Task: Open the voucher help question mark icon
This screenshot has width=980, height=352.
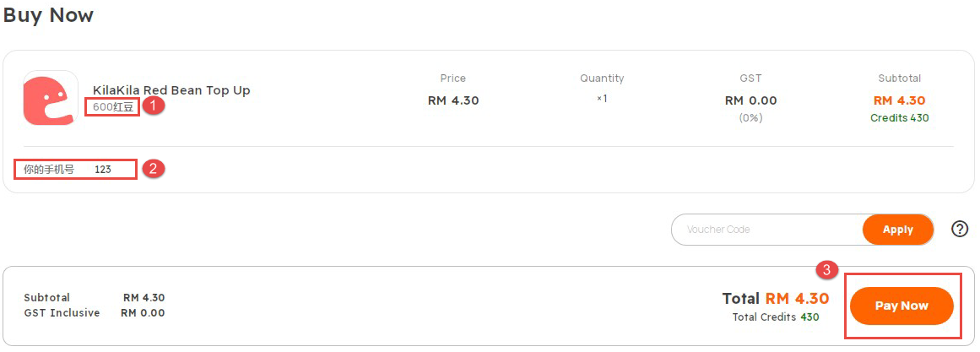Action: (x=960, y=229)
